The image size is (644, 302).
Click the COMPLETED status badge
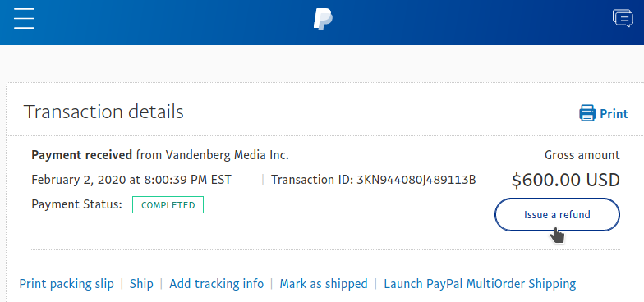(168, 205)
